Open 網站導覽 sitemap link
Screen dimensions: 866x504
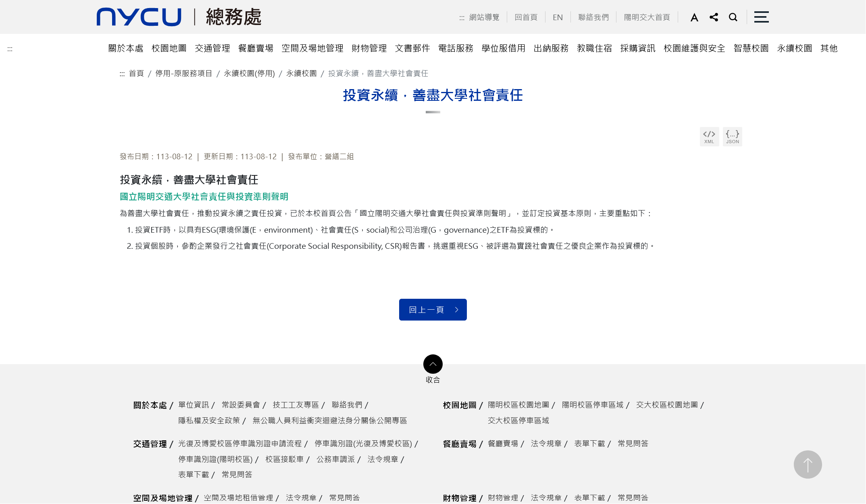tap(484, 17)
